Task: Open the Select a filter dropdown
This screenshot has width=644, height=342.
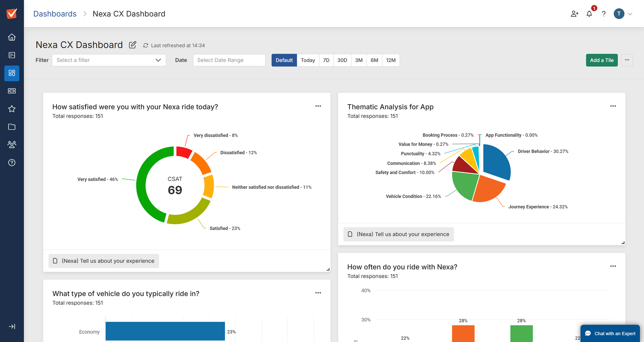Action: pos(109,60)
